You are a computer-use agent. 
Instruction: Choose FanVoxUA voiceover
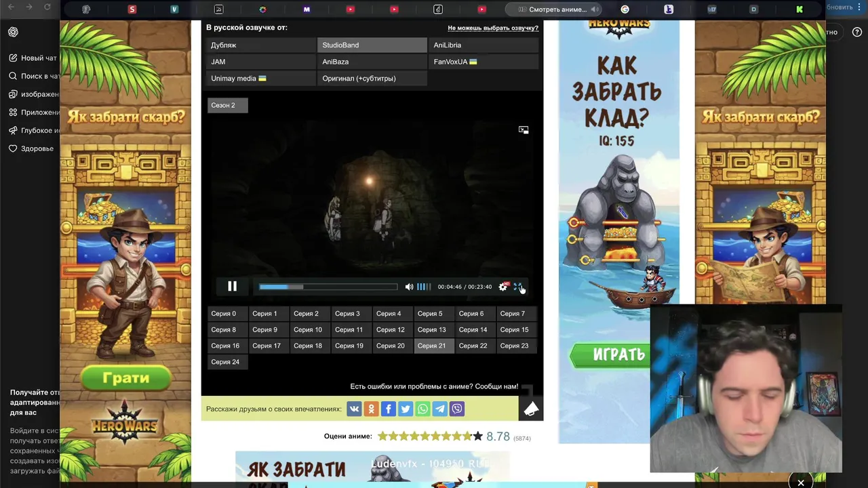point(484,62)
